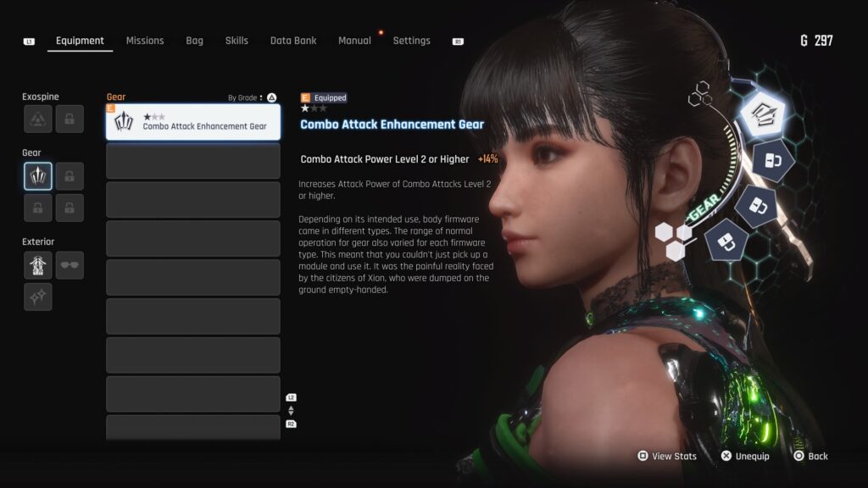
Task: Click the R2 scroll-down indicator
Action: 292,424
